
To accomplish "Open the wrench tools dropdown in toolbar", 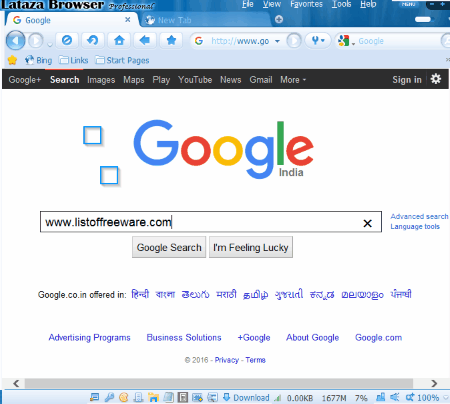I will (x=318, y=41).
